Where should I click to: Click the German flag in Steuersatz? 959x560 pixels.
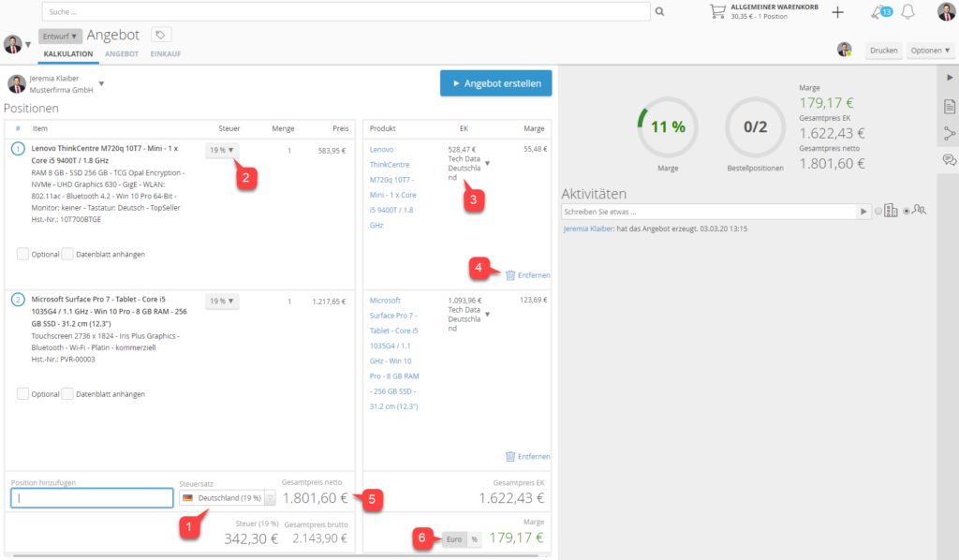(x=187, y=498)
